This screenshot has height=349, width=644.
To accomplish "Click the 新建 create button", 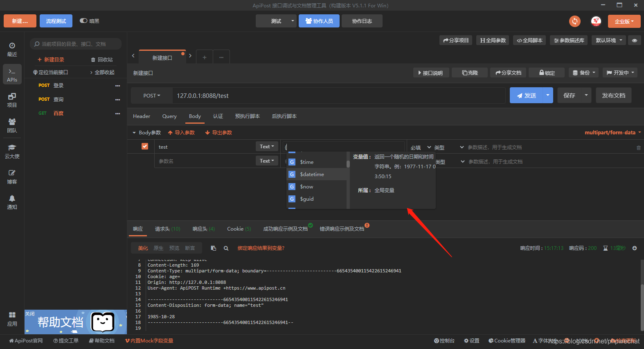I will click(x=20, y=21).
